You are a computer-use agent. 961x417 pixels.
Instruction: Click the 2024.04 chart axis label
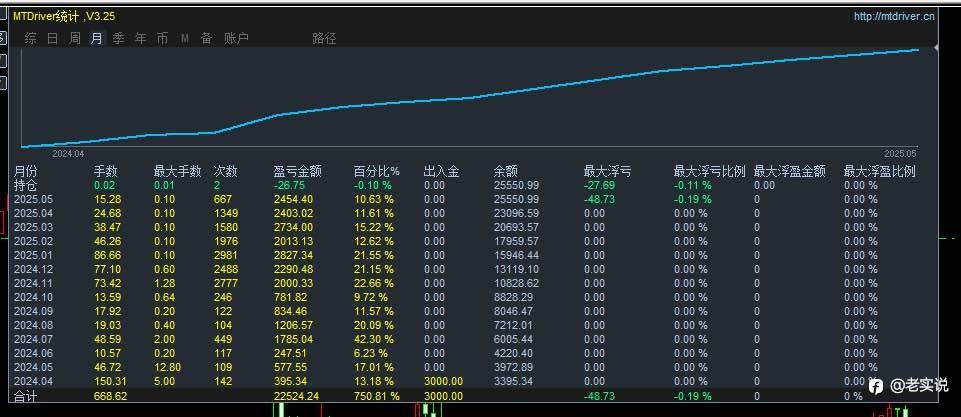click(68, 153)
